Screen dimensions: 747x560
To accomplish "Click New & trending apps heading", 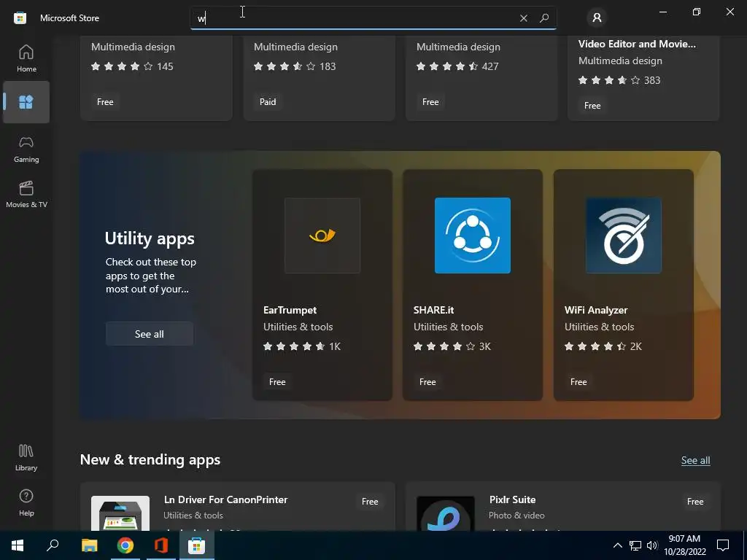I will pos(150,459).
